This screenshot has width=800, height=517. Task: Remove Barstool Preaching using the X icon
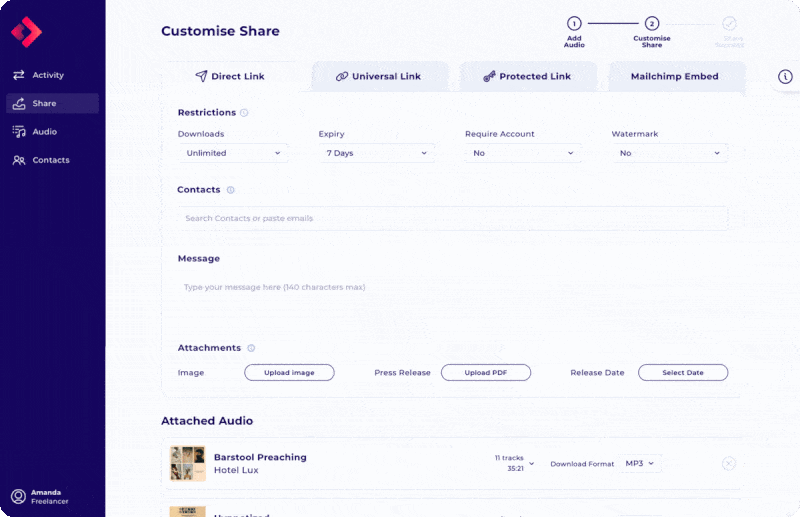click(729, 463)
